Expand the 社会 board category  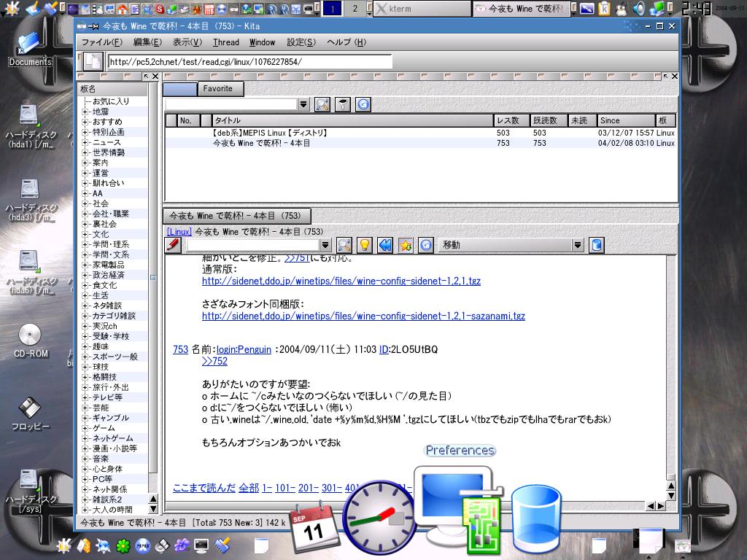click(85, 204)
